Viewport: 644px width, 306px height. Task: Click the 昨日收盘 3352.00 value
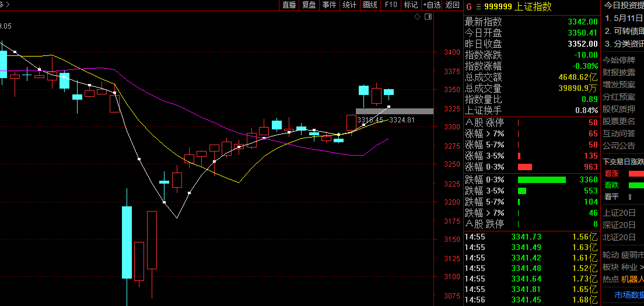583,44
